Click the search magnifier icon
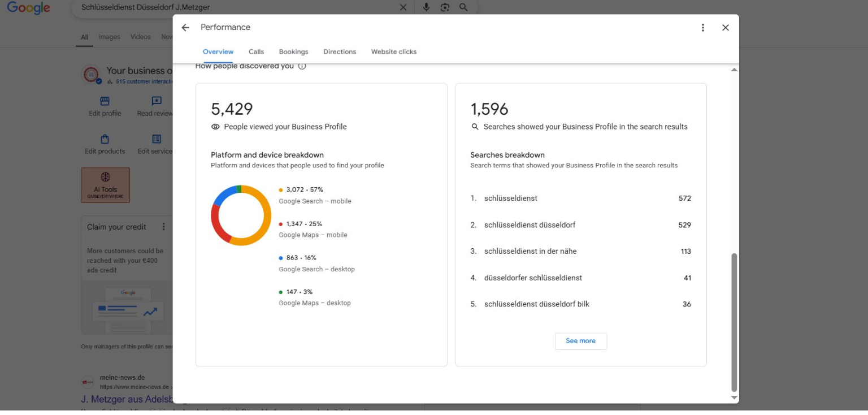This screenshot has width=868, height=415. coord(463,7)
